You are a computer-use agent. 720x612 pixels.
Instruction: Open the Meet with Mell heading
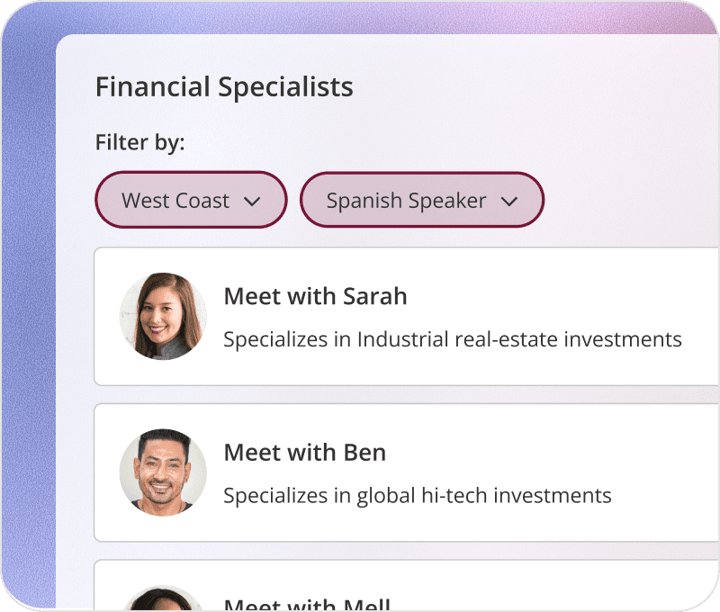(x=307, y=604)
